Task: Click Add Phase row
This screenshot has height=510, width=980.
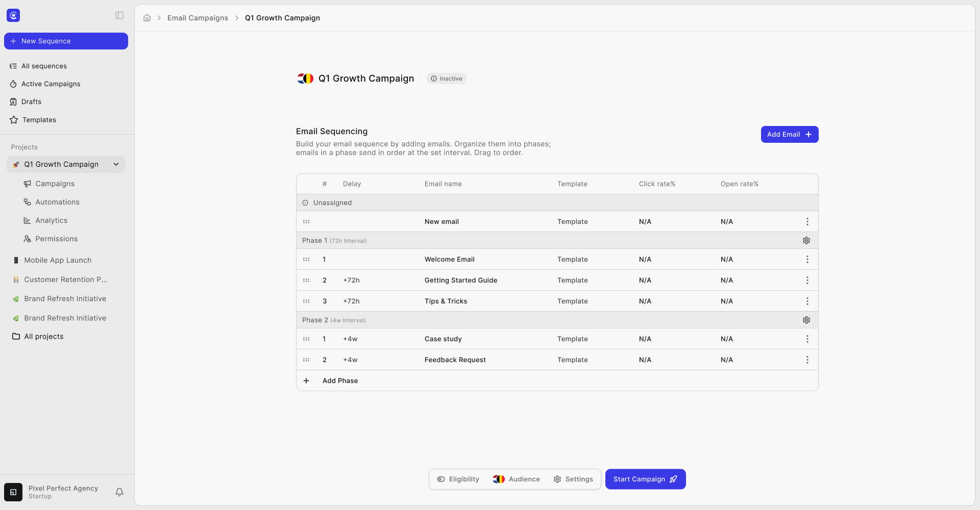Action: 557,380
